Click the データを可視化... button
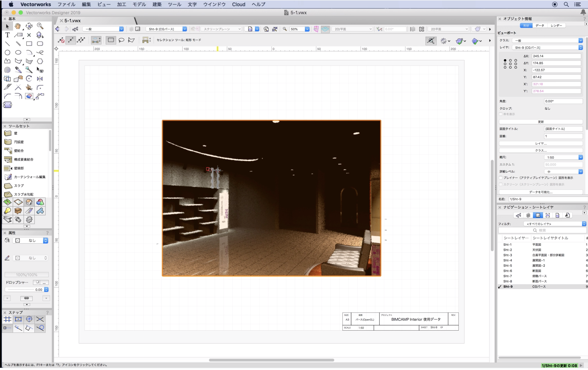 pos(541,192)
